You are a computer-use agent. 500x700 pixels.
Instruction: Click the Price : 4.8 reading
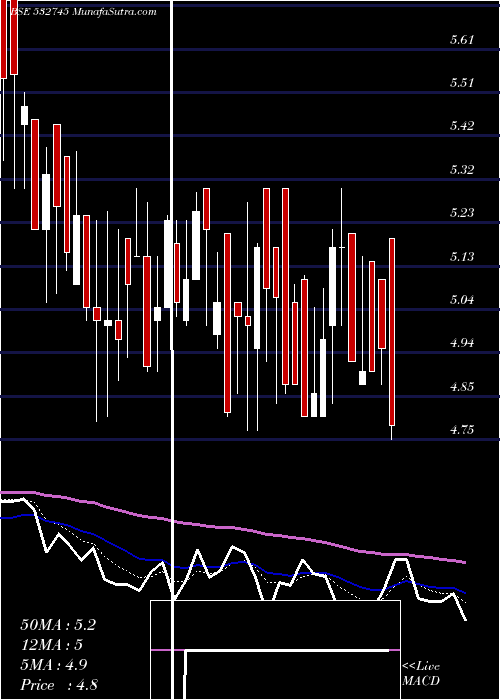(x=59, y=685)
